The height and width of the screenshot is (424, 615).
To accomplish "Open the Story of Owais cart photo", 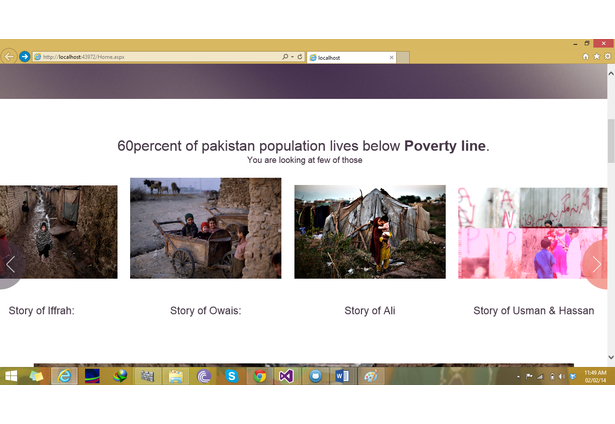I will point(206,228).
